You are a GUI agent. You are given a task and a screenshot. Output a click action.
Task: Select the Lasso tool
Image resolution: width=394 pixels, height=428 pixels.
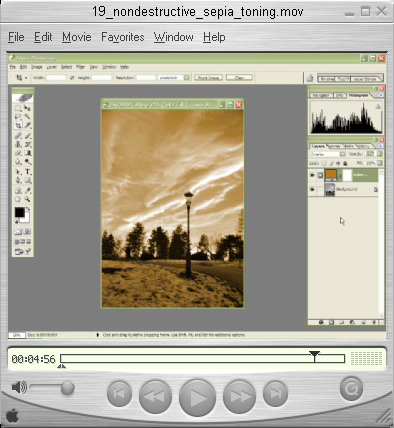[x=18, y=117]
